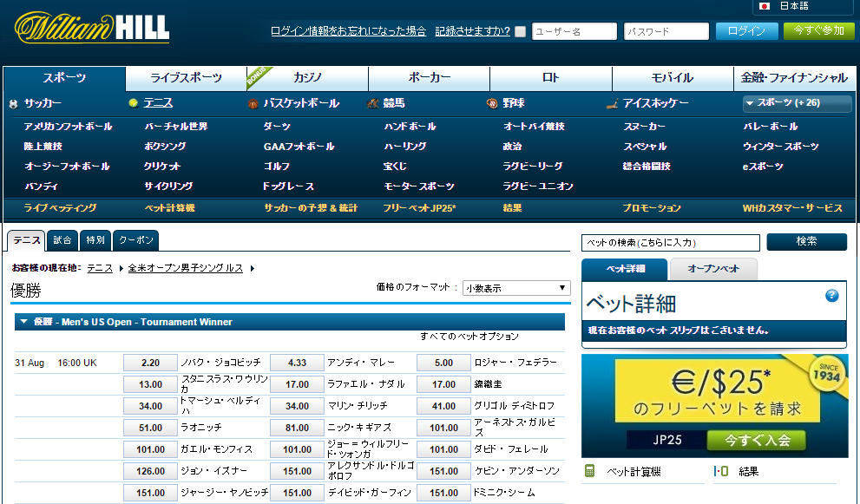This screenshot has width=860, height=504.
Task: Click the 検索 search button
Action: coord(807,242)
